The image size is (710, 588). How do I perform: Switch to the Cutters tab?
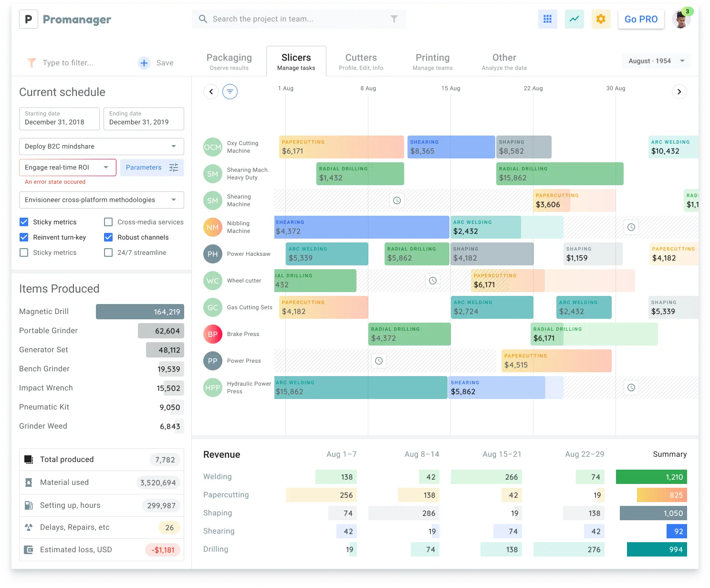pyautogui.click(x=361, y=61)
